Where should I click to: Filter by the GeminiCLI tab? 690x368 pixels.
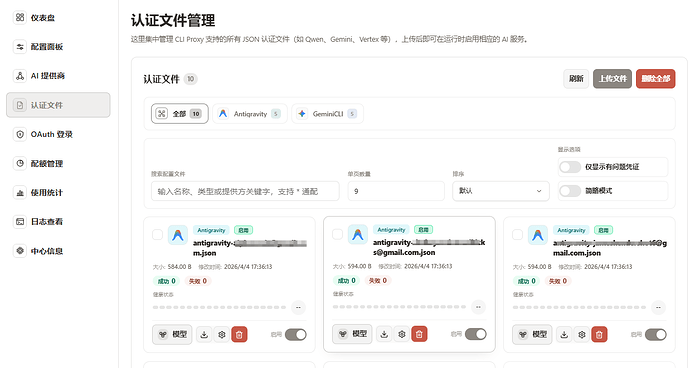coord(327,114)
